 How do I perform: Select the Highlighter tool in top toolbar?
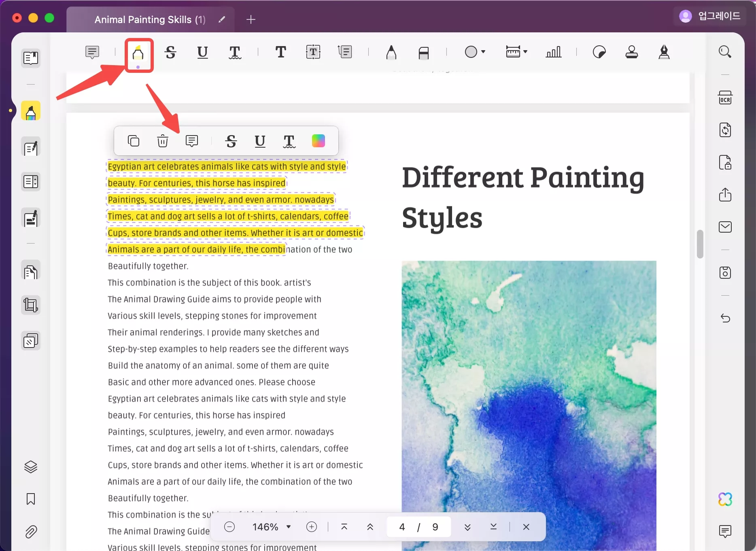point(138,53)
